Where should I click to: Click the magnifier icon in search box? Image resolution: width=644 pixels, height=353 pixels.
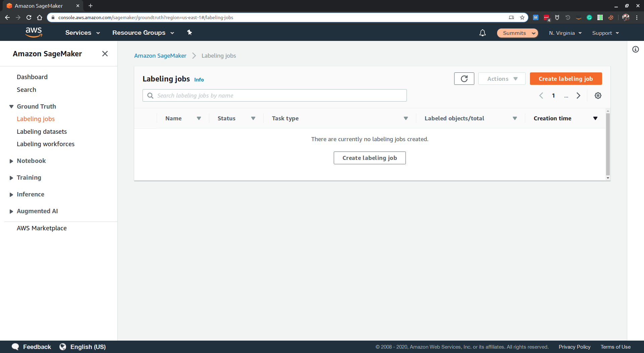pos(150,96)
